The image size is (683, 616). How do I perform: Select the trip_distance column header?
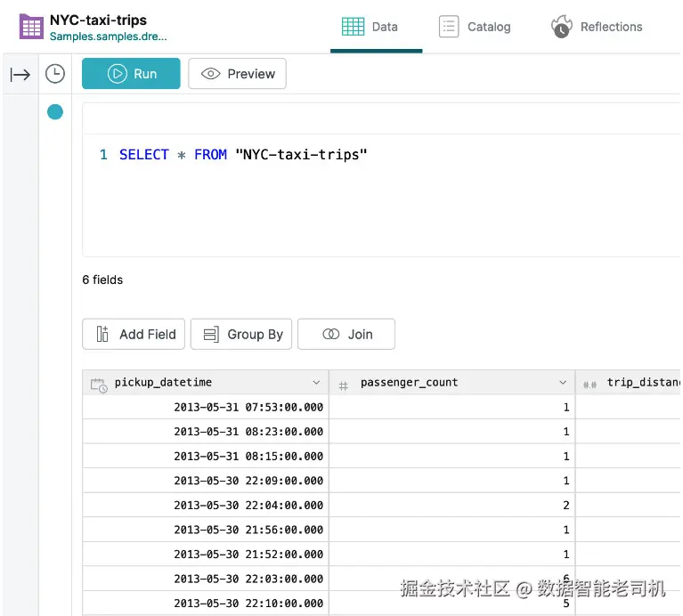point(628,382)
